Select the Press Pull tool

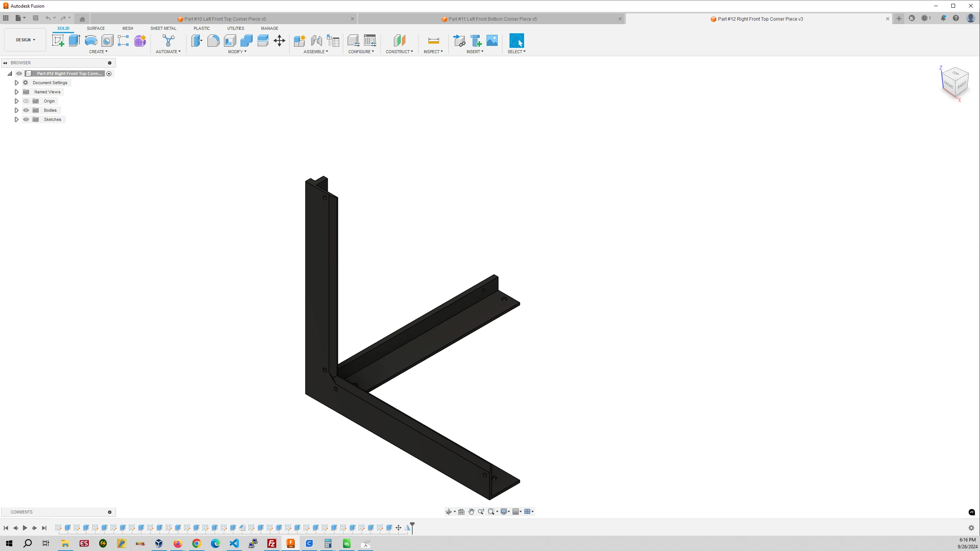(x=197, y=41)
